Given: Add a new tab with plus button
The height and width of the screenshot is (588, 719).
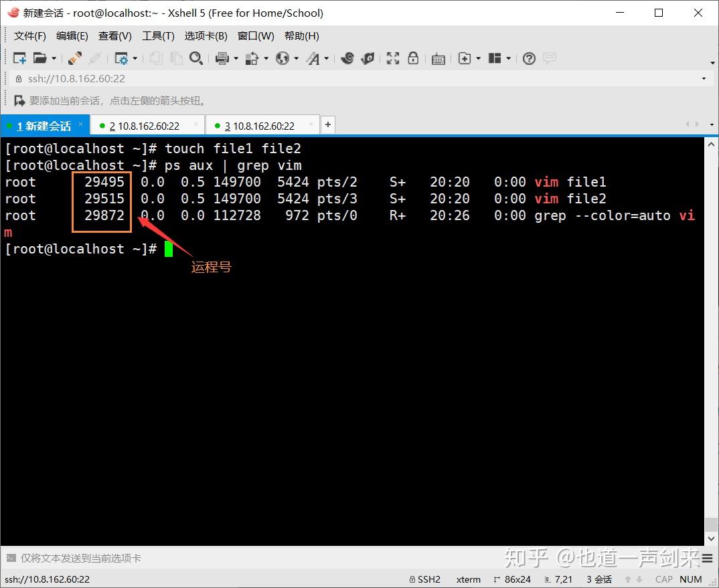Looking at the screenshot, I should point(328,124).
